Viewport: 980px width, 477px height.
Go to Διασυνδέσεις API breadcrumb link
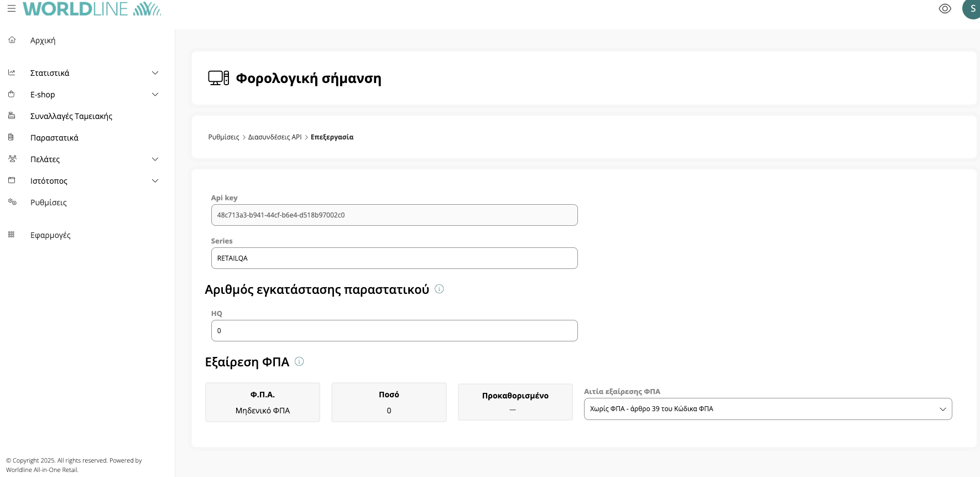coord(275,137)
